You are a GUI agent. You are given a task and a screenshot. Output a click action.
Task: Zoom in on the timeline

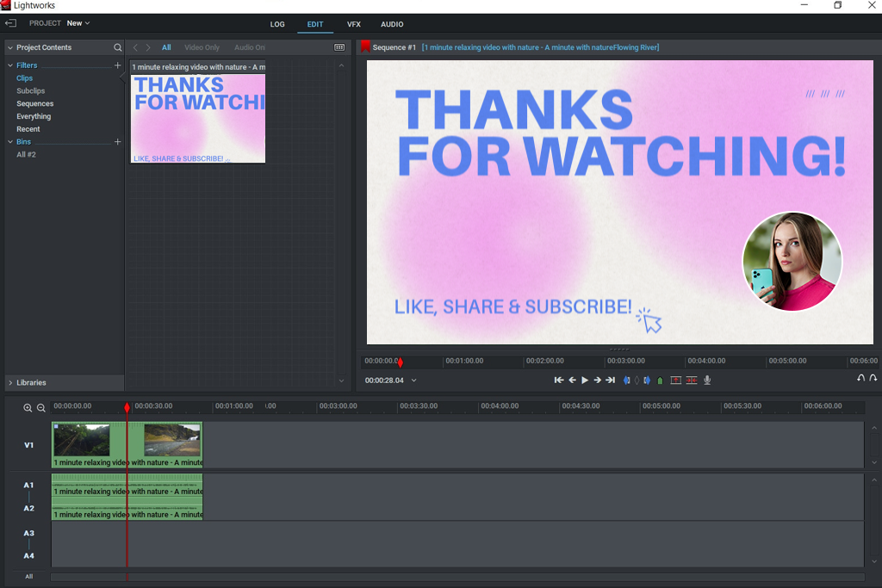tap(28, 408)
